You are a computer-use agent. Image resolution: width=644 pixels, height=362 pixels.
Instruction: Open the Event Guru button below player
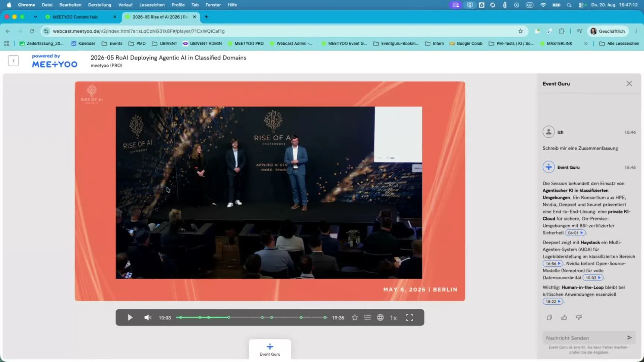[270, 349]
